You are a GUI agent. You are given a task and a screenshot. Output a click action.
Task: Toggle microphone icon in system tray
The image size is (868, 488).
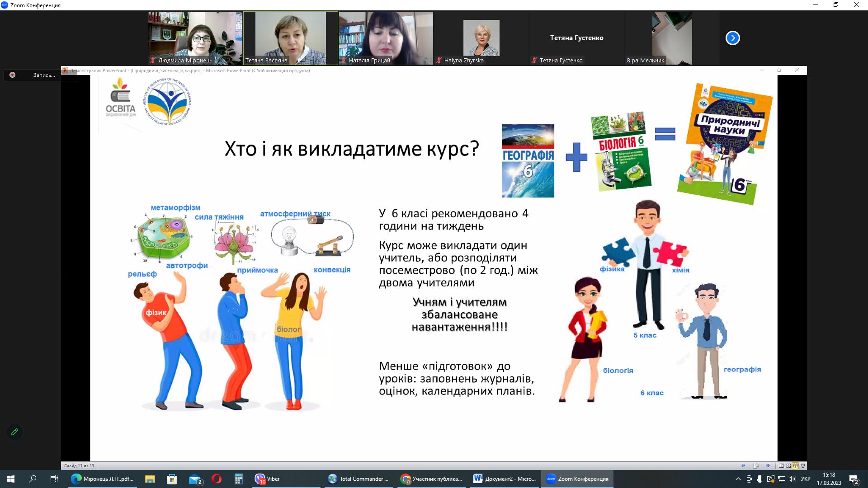point(759,479)
